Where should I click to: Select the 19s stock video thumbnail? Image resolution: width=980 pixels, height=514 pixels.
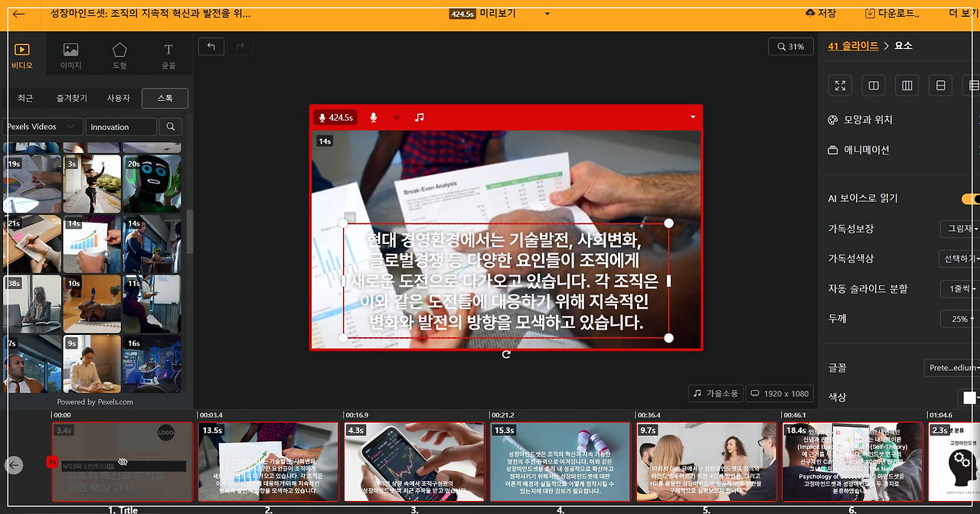click(32, 184)
